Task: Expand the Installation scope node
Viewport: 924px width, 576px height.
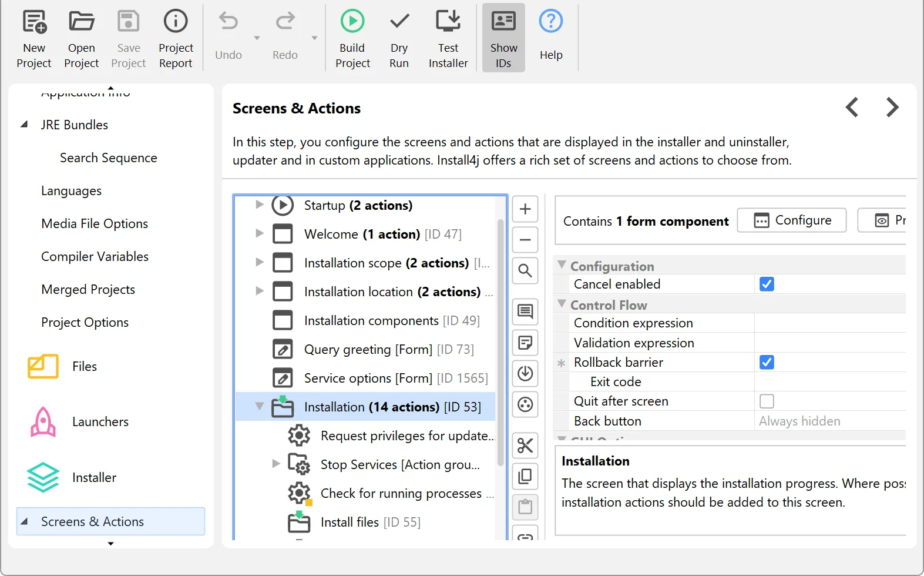Action: point(259,262)
